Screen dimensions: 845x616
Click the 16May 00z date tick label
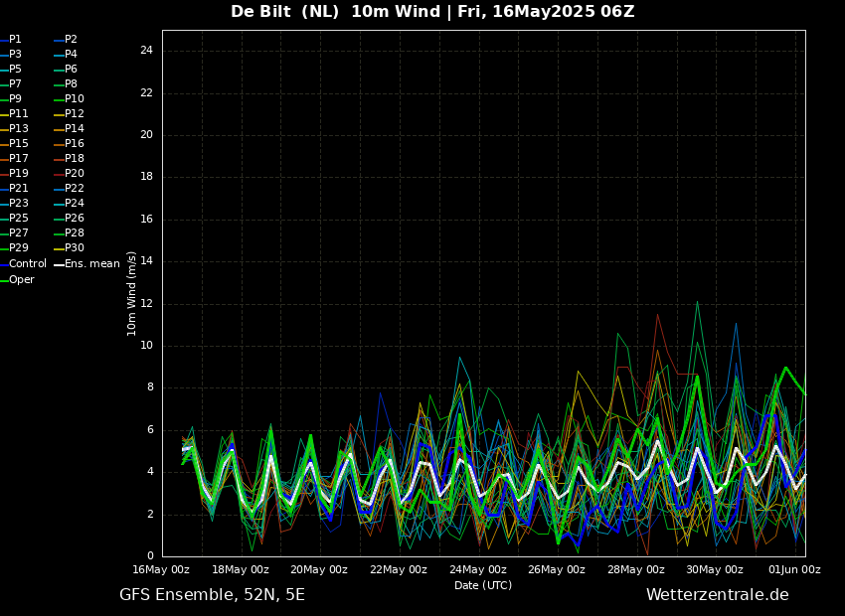(x=161, y=569)
